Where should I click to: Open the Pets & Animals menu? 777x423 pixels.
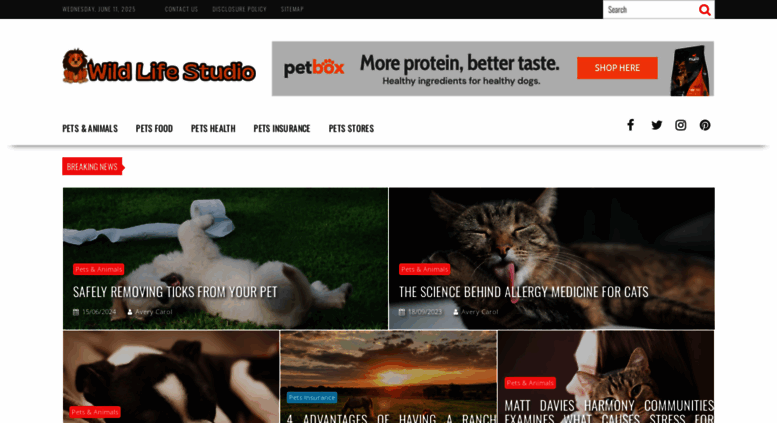90,128
